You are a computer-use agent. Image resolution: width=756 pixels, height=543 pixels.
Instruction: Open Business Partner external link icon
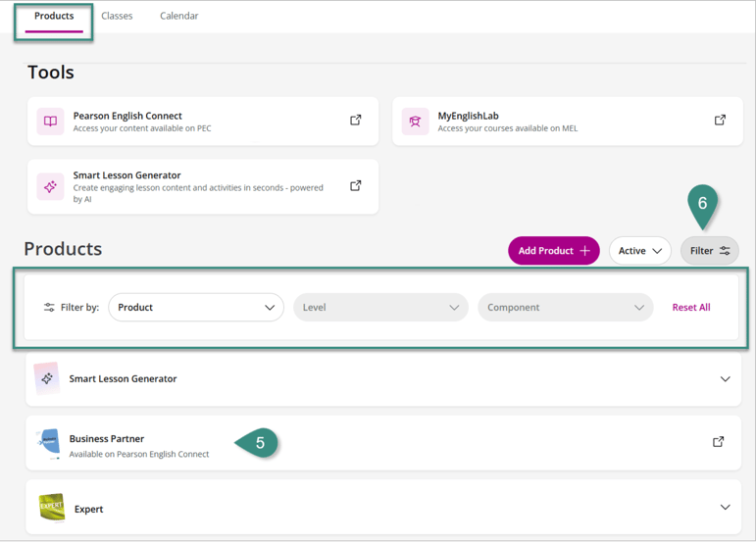pyautogui.click(x=719, y=442)
